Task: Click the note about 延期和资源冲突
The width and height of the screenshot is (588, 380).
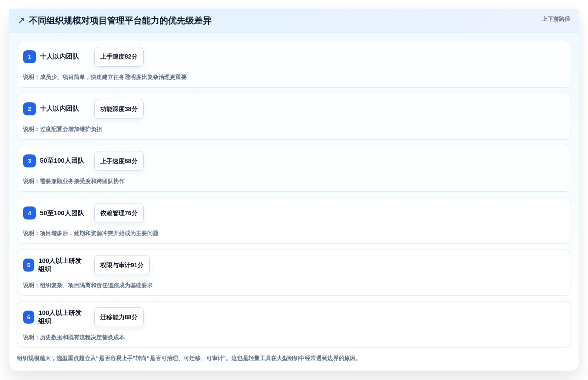Action: point(91,233)
